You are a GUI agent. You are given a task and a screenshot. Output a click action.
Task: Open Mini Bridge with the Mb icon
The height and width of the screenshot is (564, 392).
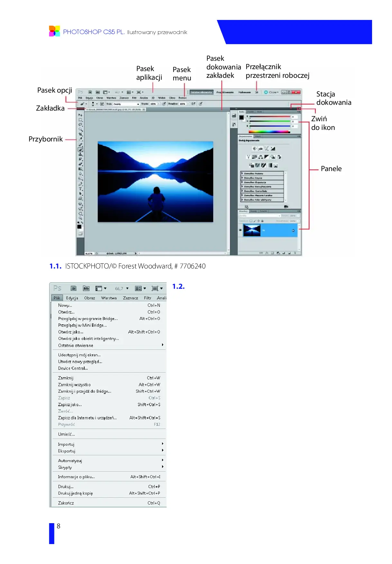[86, 288]
